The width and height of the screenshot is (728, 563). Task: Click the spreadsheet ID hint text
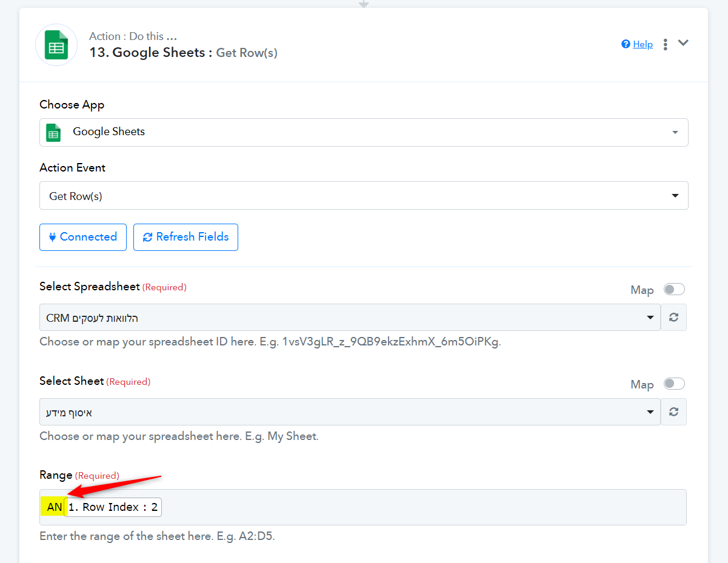click(x=270, y=341)
